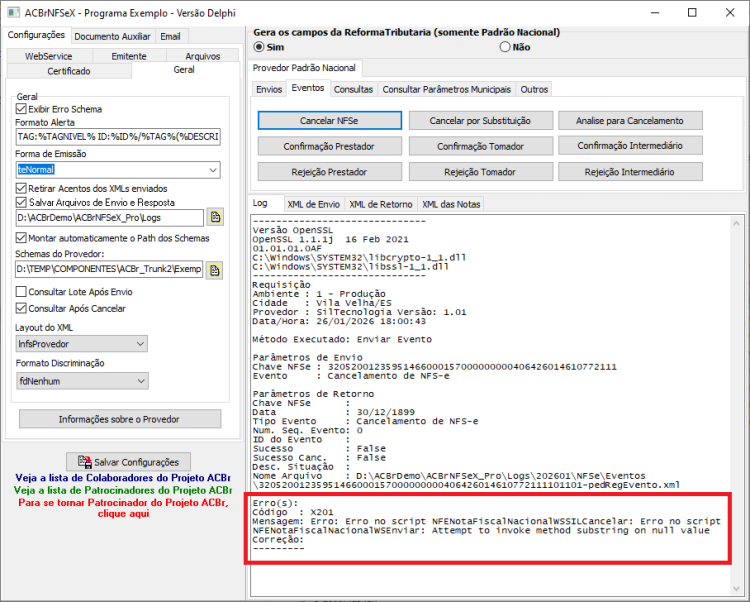The width and height of the screenshot is (750, 602).
Task: Click Rejeição Intermediário button
Action: point(630,172)
